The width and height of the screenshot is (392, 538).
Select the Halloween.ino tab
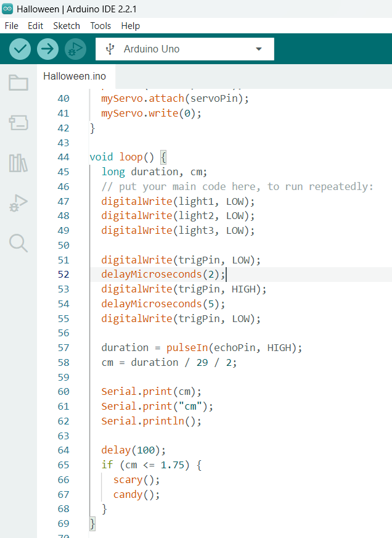[x=75, y=76]
